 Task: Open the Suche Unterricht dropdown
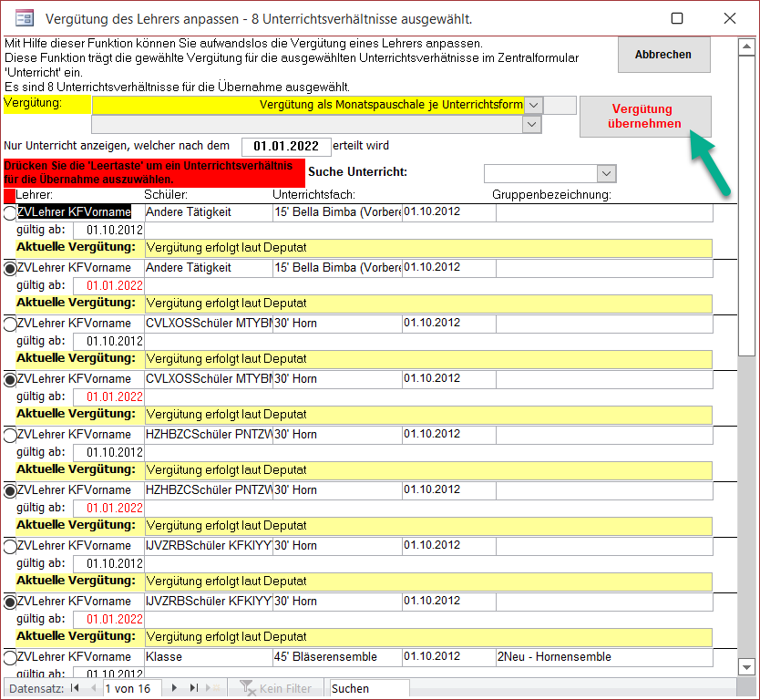pos(606,173)
